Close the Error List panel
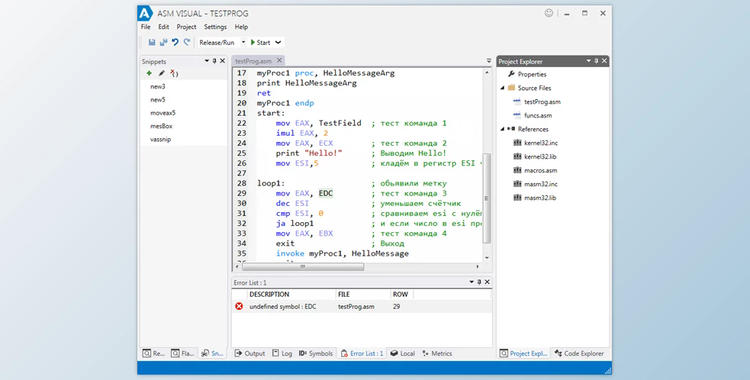 tap(487, 282)
